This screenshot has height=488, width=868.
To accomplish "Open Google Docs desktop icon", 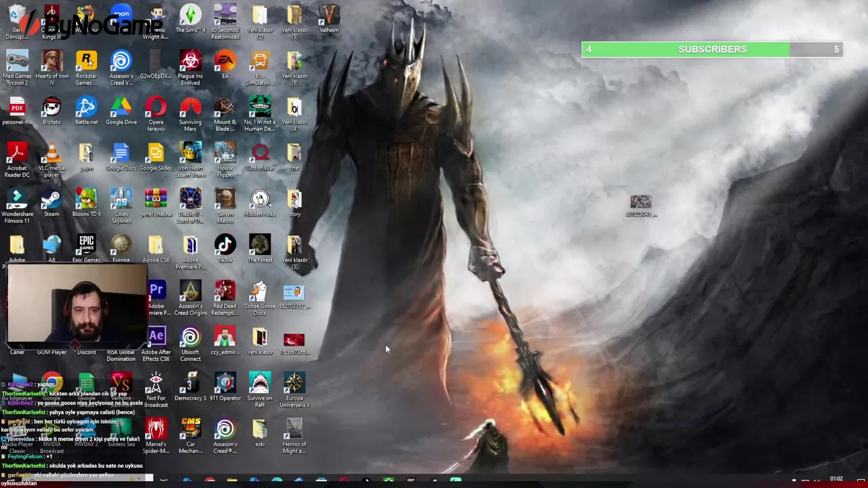I will pyautogui.click(x=121, y=157).
